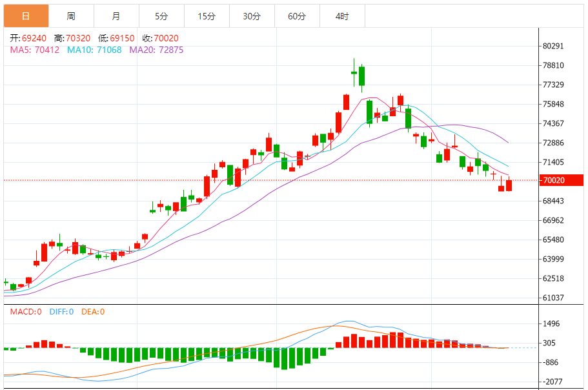Screen dimensions: 588x390
Task: Click the latest red candlestick at chart's right end
Action: point(509,185)
